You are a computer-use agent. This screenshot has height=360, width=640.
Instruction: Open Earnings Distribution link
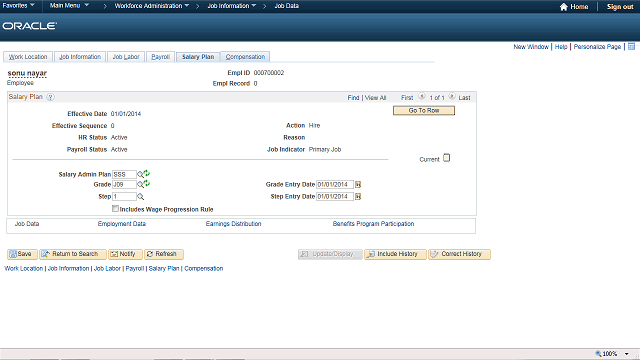click(233, 224)
